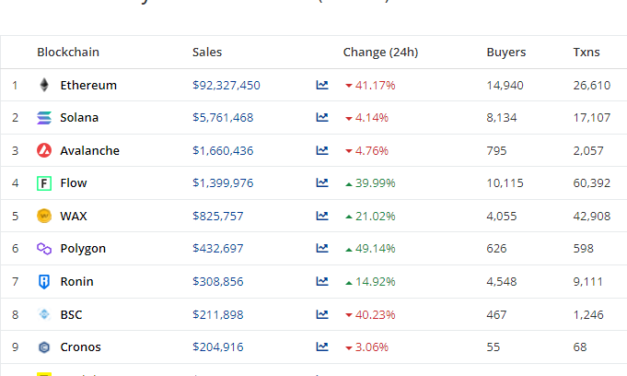The width and height of the screenshot is (627, 376).
Task: Open the Ethereum sales chart icon
Action: [x=322, y=85]
